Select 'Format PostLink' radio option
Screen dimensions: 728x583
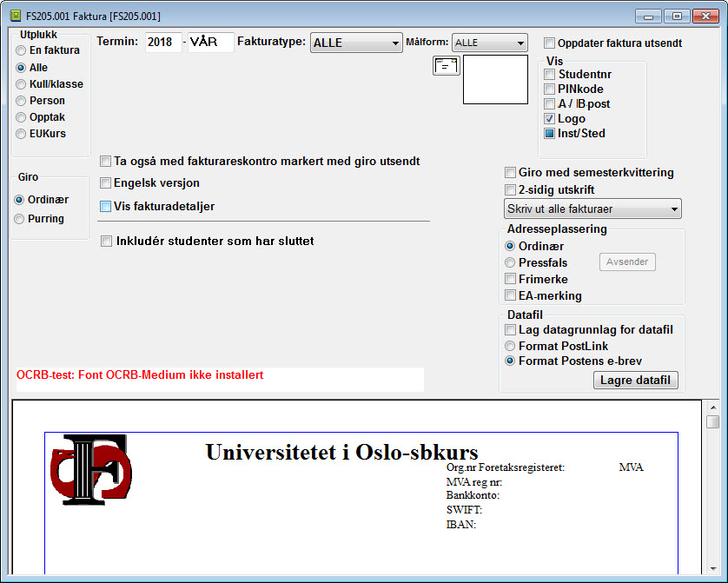(510, 347)
